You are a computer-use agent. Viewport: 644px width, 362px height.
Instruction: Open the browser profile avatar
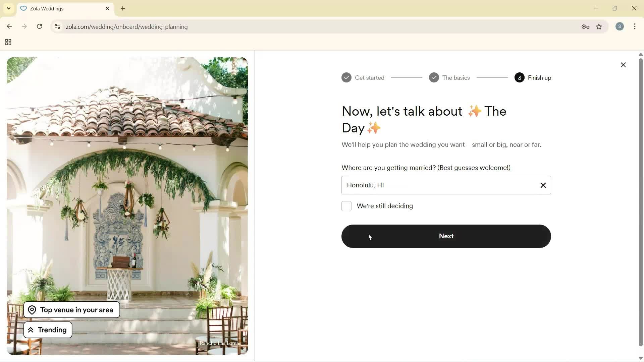tap(620, 26)
